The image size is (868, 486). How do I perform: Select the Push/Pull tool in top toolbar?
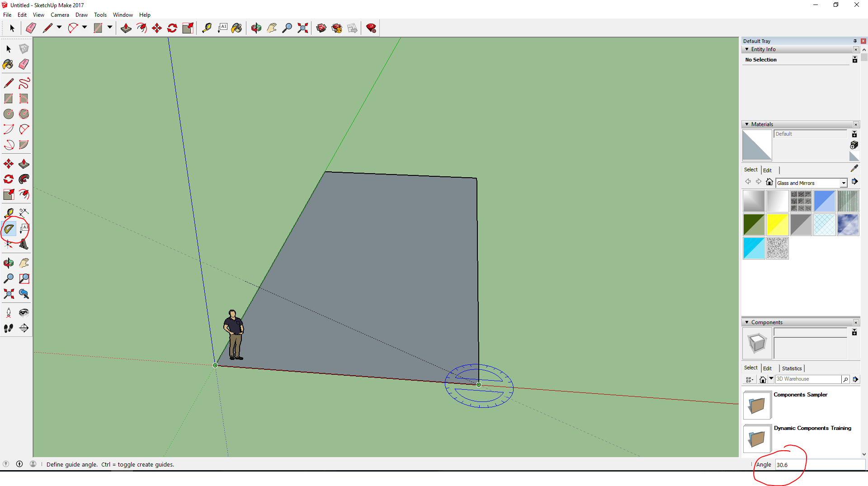point(126,28)
